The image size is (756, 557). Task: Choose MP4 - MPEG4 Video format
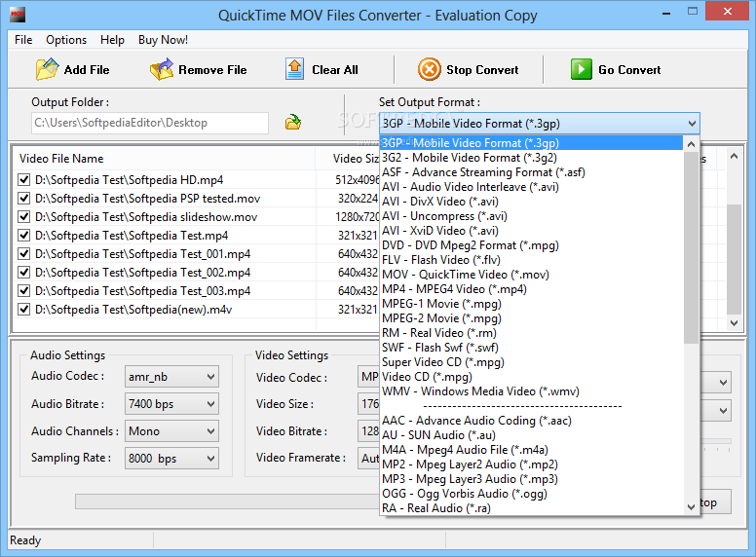tap(532, 289)
